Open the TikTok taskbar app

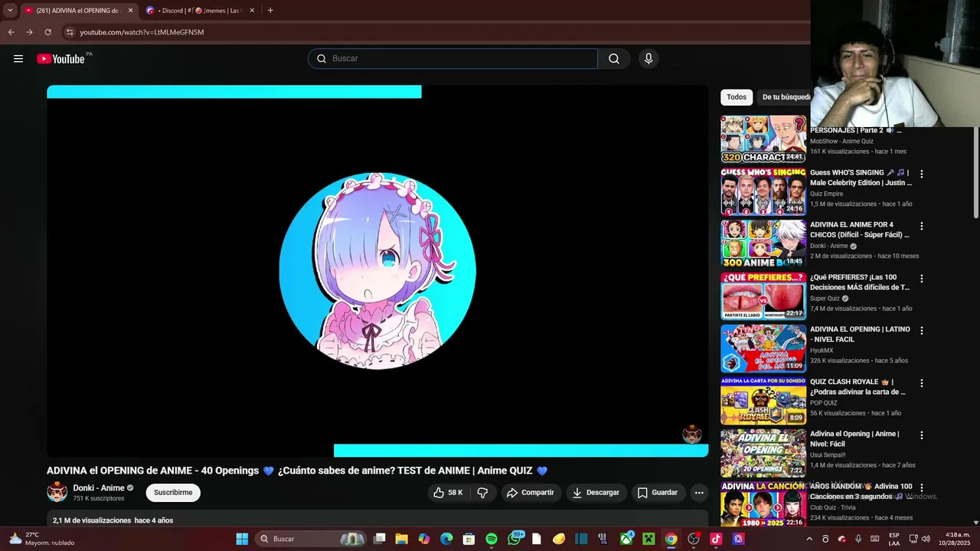[x=716, y=539]
